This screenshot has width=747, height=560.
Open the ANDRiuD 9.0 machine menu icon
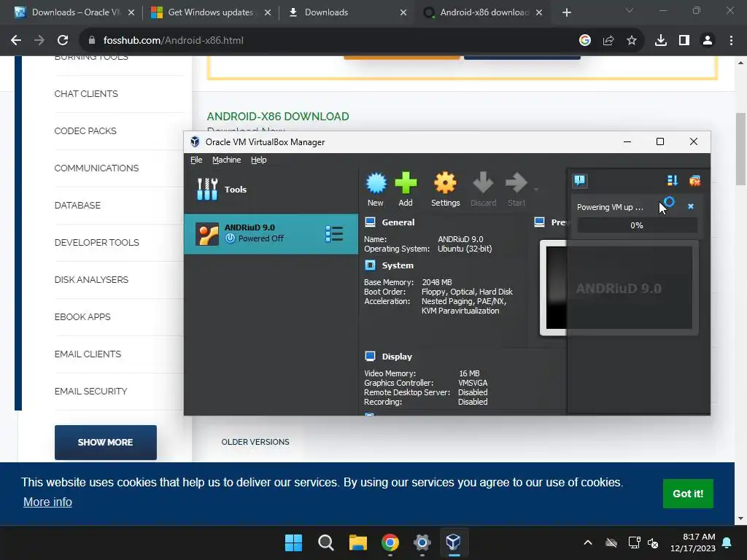pos(334,234)
